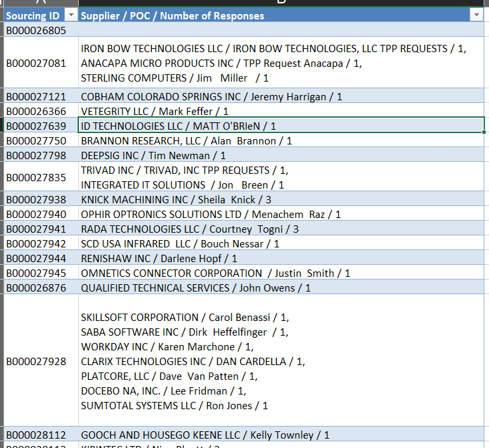This screenshot has width=489, height=448.
Task: Open the Sourcing ID filter dropdown
Action: [72, 15]
